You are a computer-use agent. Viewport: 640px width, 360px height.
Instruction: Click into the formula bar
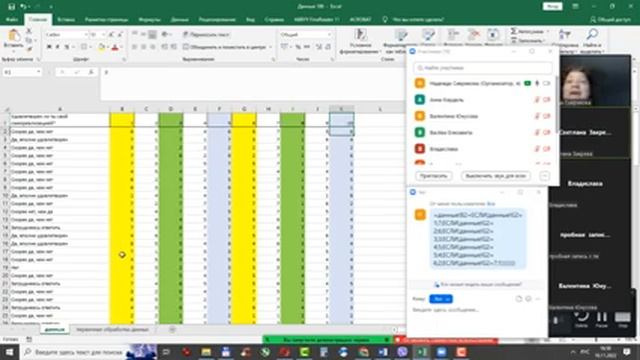[253, 84]
